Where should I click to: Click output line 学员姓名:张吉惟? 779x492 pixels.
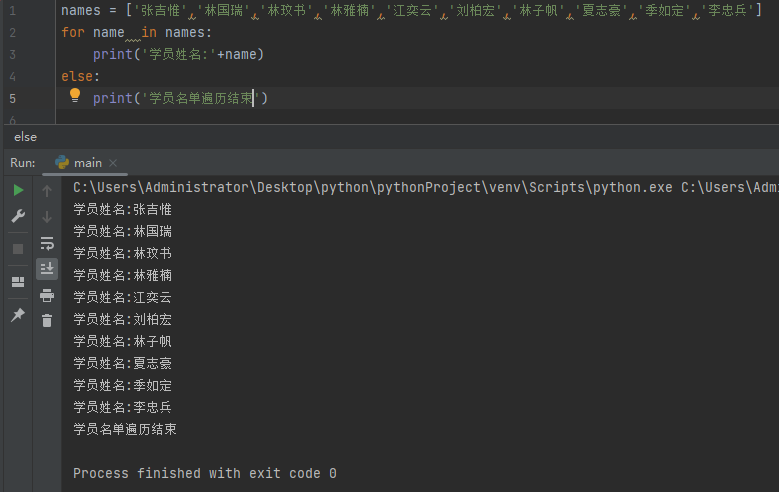(123, 209)
